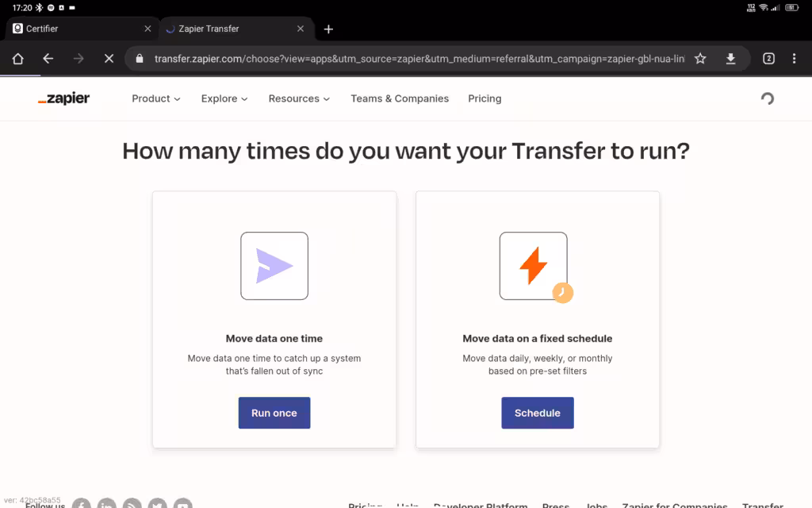Tap the battery indicator in status bar
The height and width of the screenshot is (508, 812).
pyautogui.click(x=792, y=8)
